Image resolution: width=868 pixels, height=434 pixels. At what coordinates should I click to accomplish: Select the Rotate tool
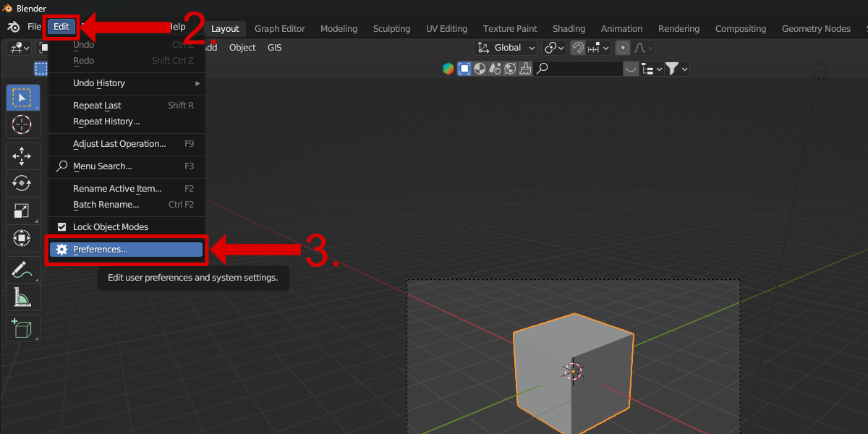22,183
